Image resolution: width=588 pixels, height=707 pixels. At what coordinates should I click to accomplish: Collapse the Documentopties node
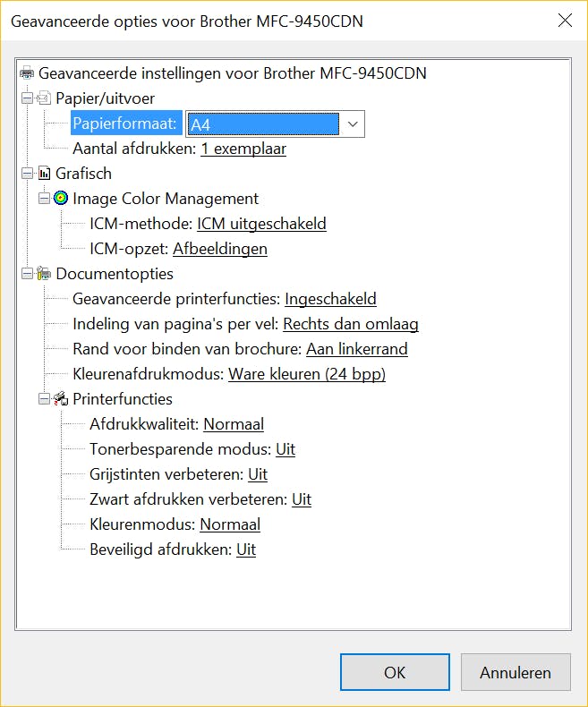28,273
